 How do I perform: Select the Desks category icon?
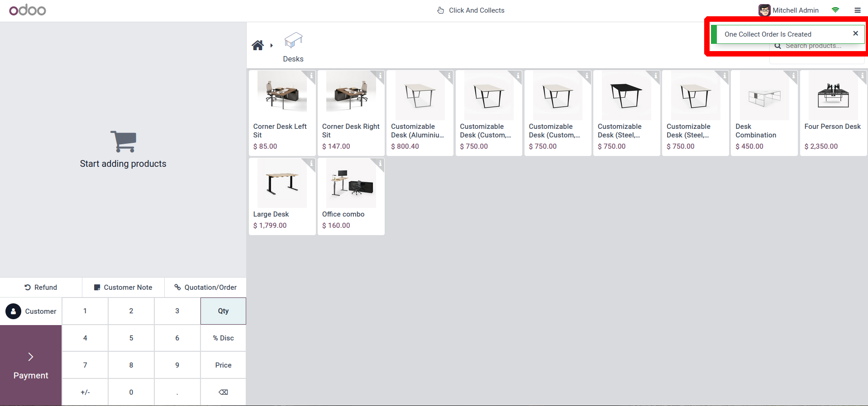[293, 41]
